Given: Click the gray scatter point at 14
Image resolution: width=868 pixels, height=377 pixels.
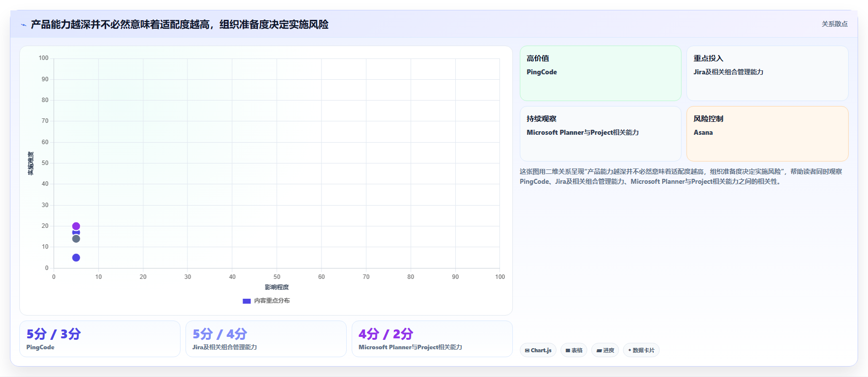Looking at the screenshot, I should point(76,239).
